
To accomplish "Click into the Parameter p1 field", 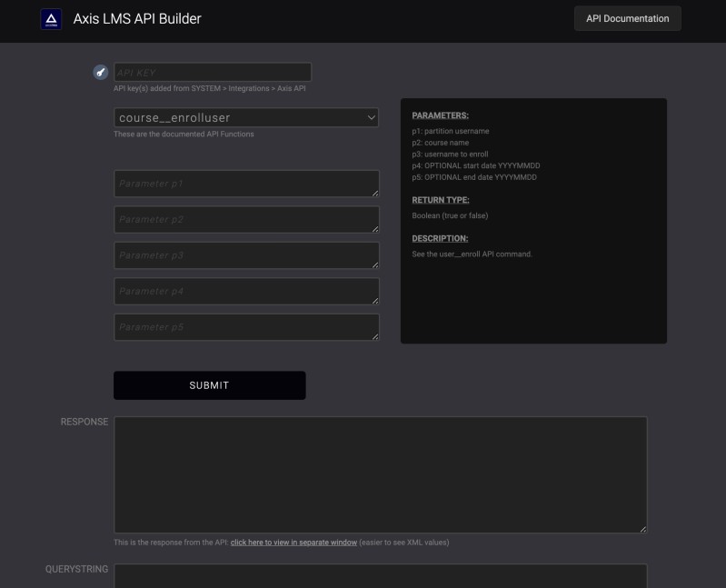I will coord(246,184).
